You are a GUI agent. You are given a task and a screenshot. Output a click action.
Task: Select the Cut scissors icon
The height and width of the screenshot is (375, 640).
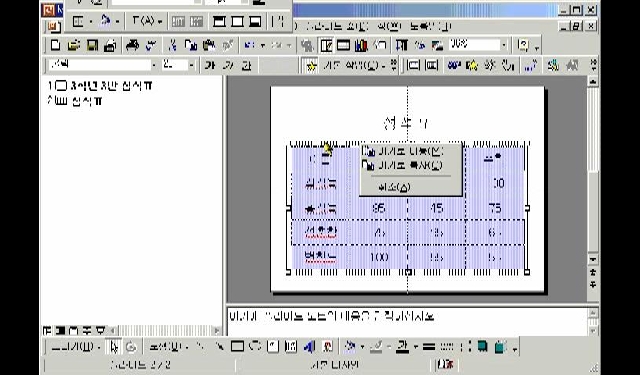click(172, 45)
